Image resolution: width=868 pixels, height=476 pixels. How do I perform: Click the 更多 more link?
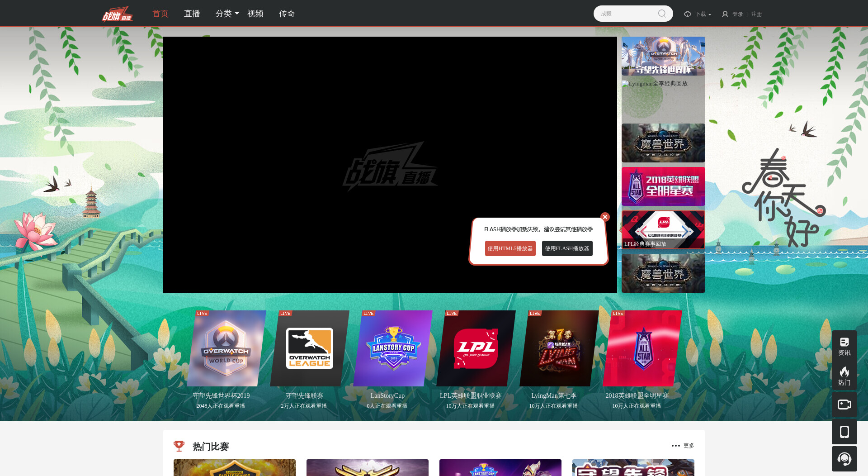pyautogui.click(x=689, y=446)
